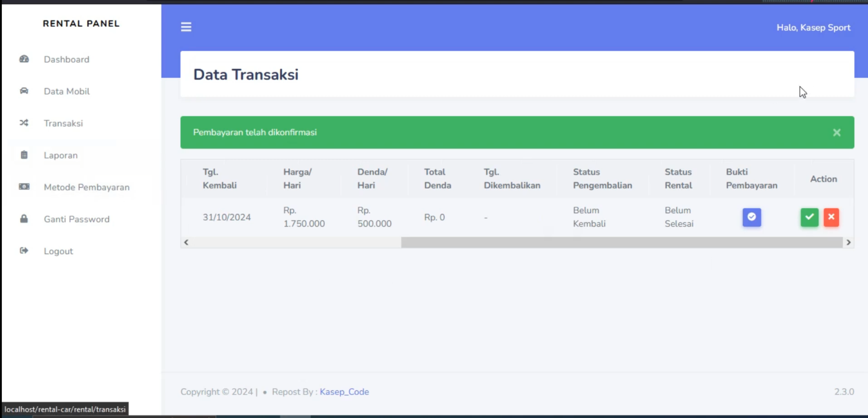Viewport: 868px width, 418px height.
Task: Click the Data Transaksi page heading
Action: (x=246, y=75)
